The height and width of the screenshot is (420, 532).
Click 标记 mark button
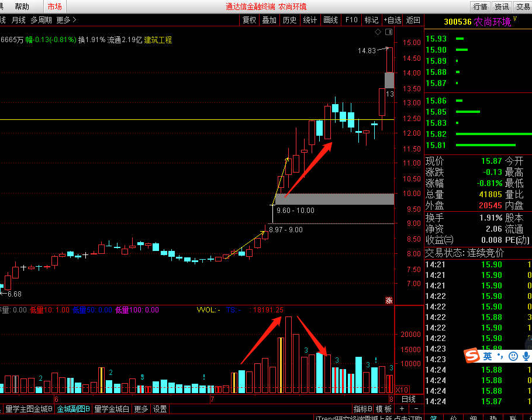pos(371,20)
